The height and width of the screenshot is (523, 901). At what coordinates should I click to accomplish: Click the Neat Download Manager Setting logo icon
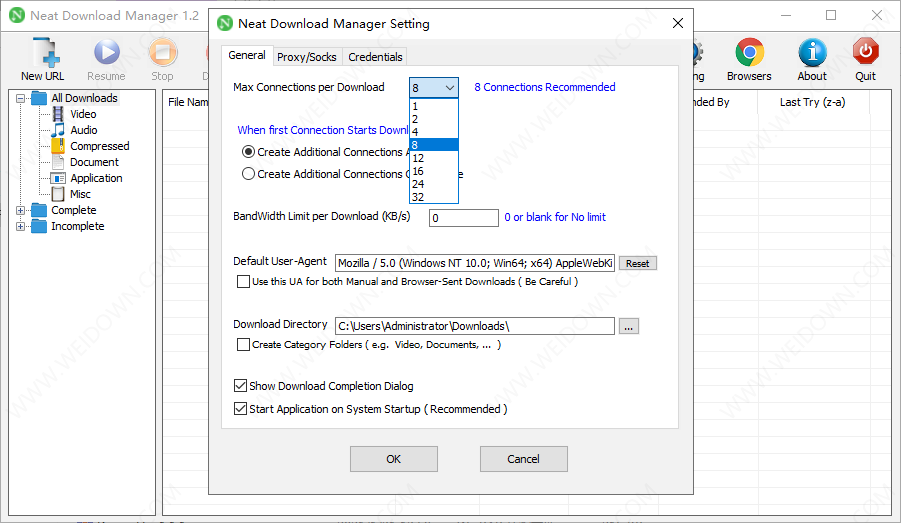click(x=225, y=24)
